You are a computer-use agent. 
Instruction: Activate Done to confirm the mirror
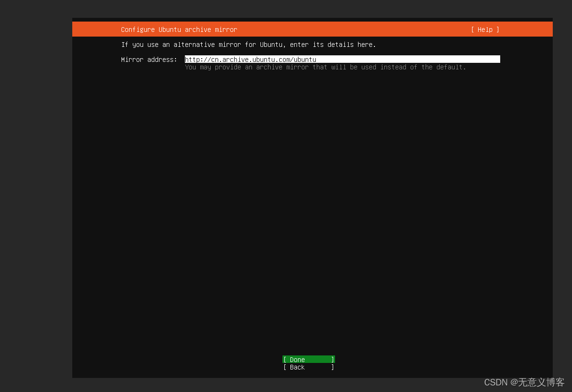tap(308, 359)
